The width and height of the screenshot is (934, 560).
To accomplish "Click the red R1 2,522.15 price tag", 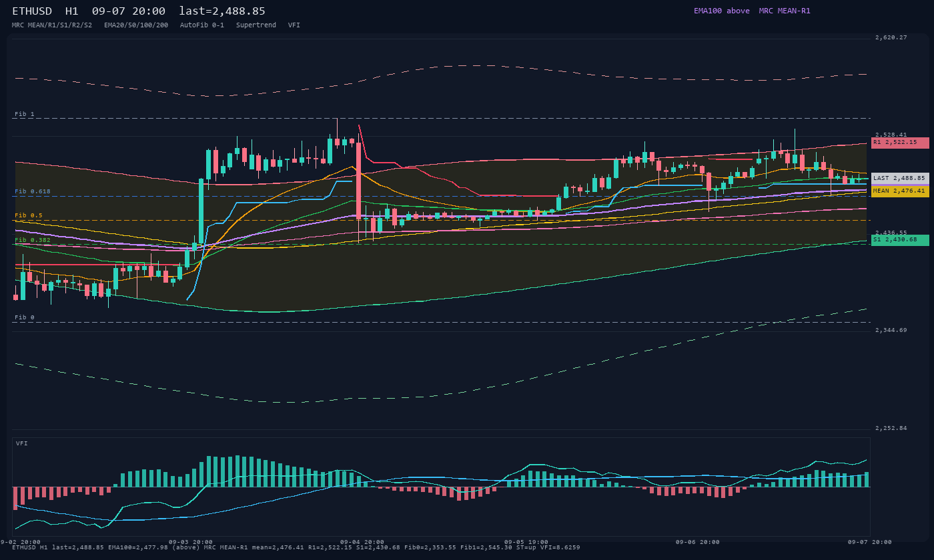I will tap(900, 143).
